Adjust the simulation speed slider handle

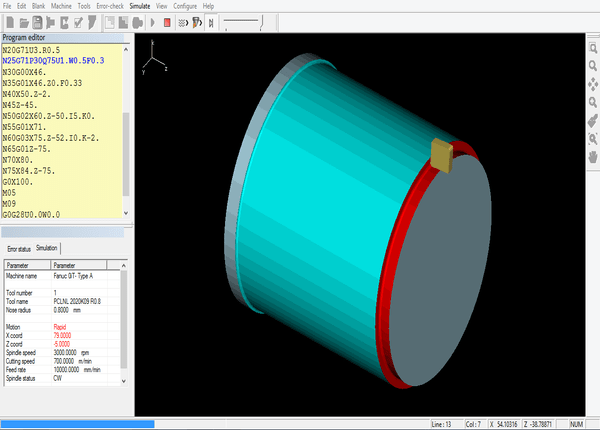coord(262,22)
